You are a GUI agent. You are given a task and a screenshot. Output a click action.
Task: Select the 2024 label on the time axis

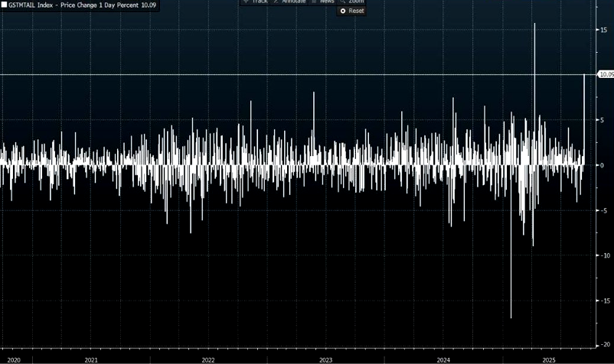point(443,359)
